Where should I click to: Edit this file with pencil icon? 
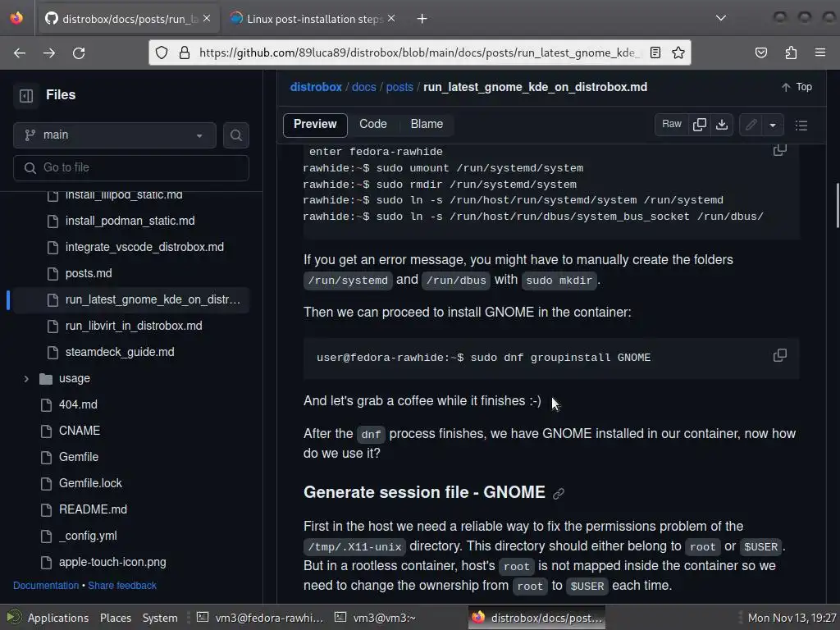(x=751, y=125)
